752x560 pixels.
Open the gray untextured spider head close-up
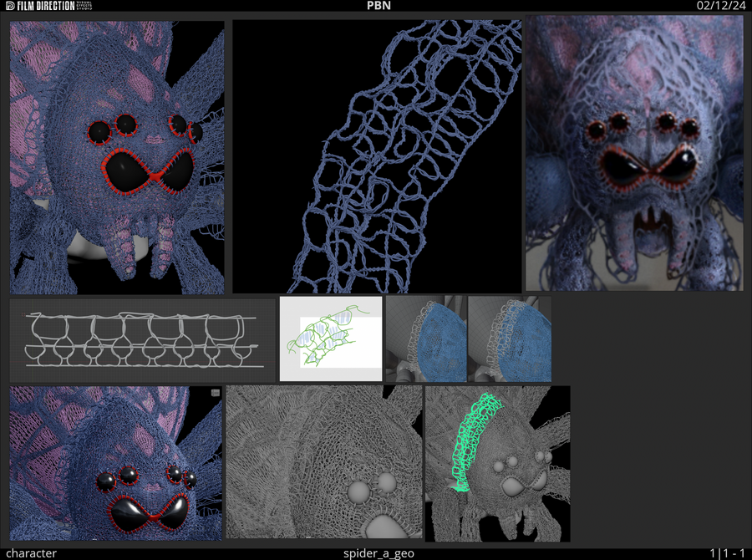click(324, 462)
